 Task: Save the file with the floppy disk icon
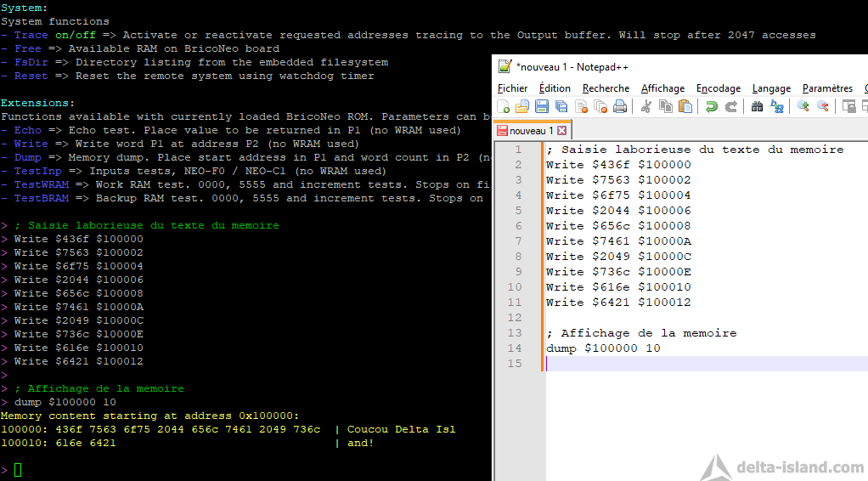[542, 106]
